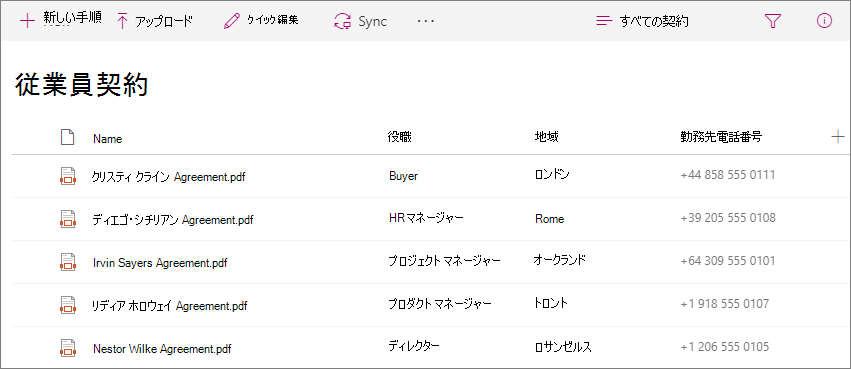This screenshot has height=369, width=851.
Task: Click phone number +39 205 555 0108
Action: (728, 218)
